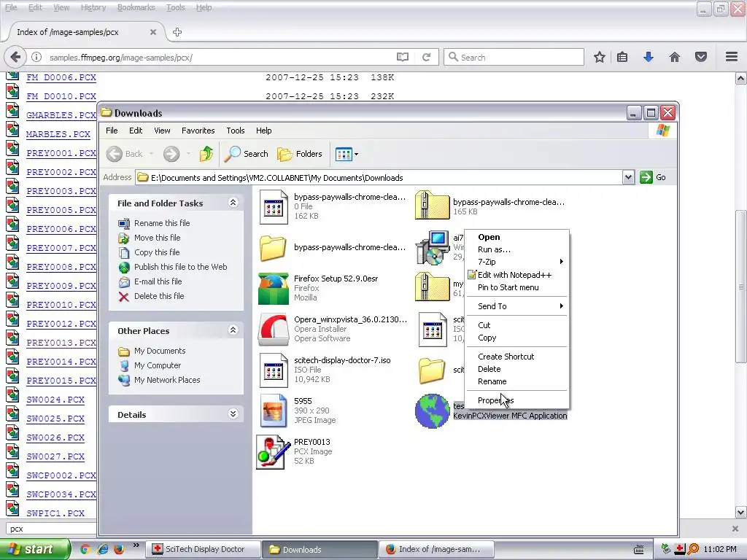The width and height of the screenshot is (747, 560).
Task: Select the 5955 JPEG image thumbnail
Action: pyautogui.click(x=273, y=411)
